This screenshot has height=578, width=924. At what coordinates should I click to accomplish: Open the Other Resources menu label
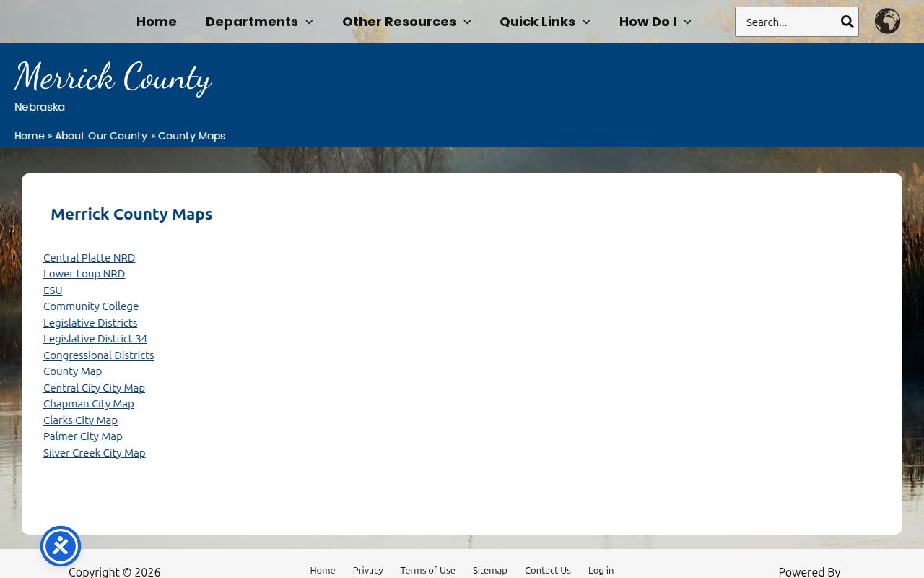coord(398,22)
